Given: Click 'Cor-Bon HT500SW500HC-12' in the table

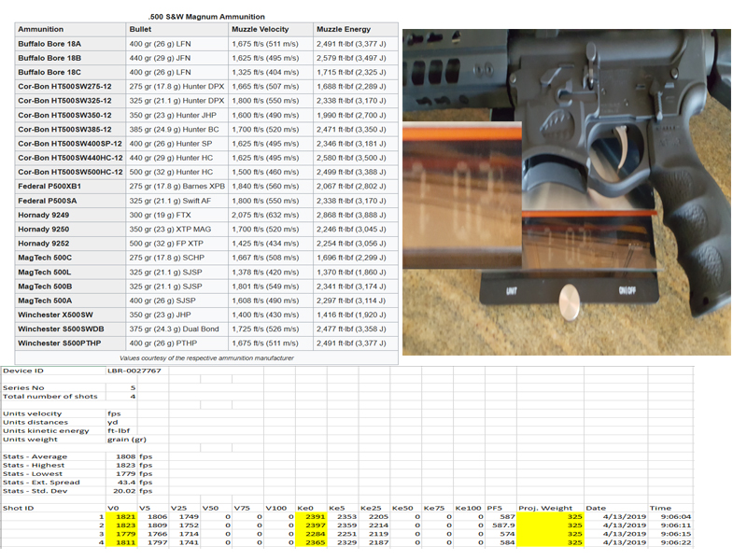Looking at the screenshot, I should tap(71, 172).
